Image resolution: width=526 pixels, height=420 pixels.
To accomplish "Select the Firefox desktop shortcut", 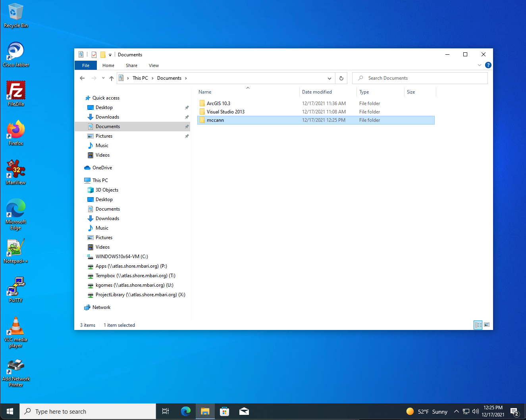I will pyautogui.click(x=16, y=133).
